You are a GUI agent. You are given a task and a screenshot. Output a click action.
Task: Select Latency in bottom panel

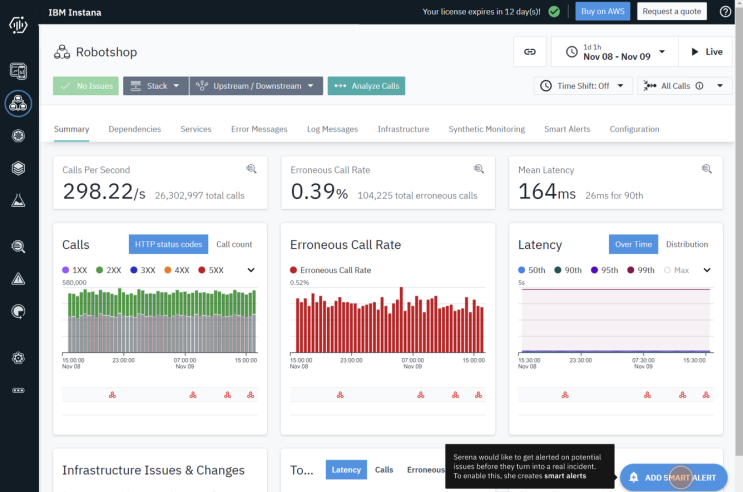coord(346,470)
